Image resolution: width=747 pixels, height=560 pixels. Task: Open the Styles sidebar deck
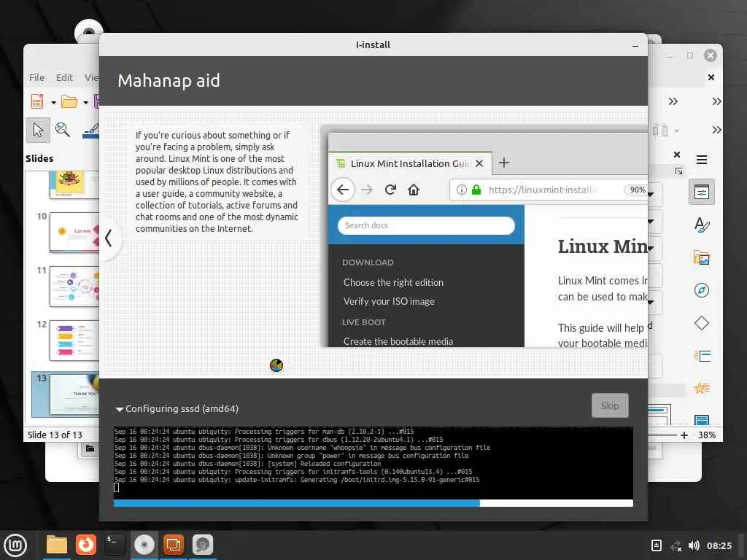[x=701, y=225]
